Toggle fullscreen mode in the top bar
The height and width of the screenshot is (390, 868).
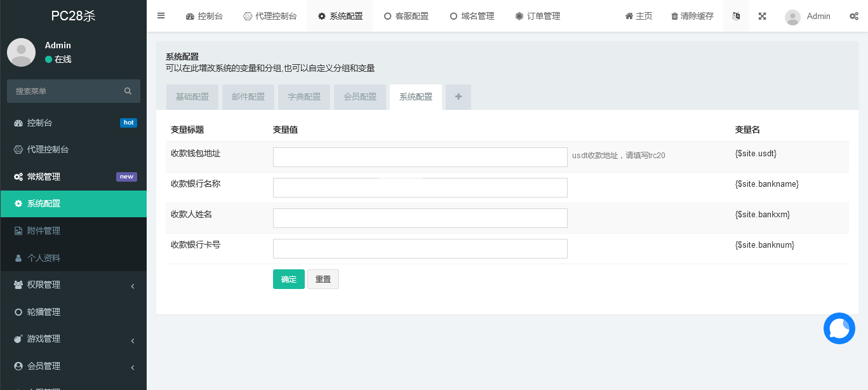click(x=762, y=16)
